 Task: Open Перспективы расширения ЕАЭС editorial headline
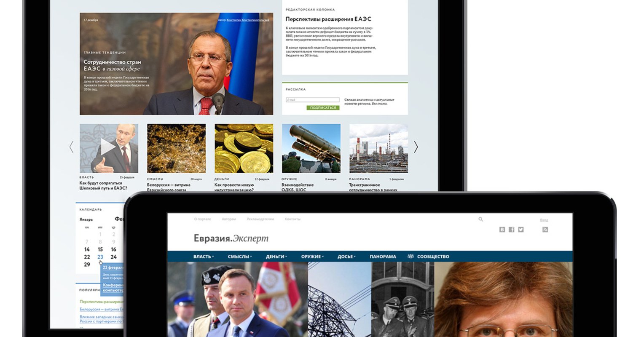click(x=328, y=19)
